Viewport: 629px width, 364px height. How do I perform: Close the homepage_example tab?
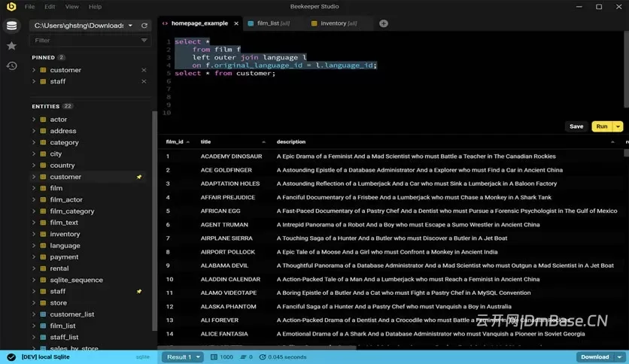click(x=236, y=23)
